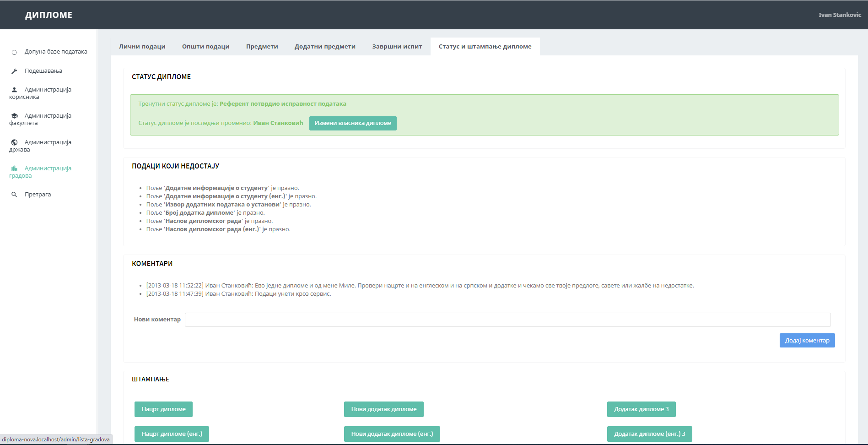This screenshot has height=445, width=868.
Task: Click the city buildings icon for градова
Action: (14, 169)
